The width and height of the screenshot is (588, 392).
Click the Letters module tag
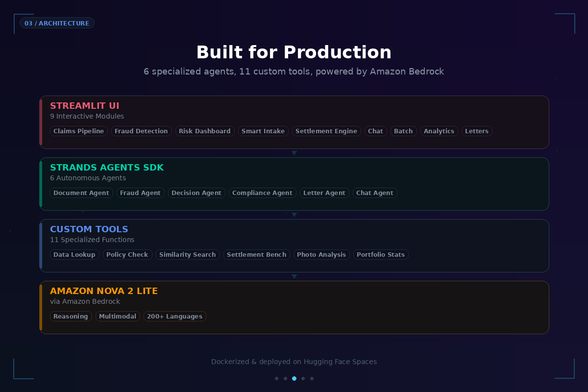coord(477,131)
